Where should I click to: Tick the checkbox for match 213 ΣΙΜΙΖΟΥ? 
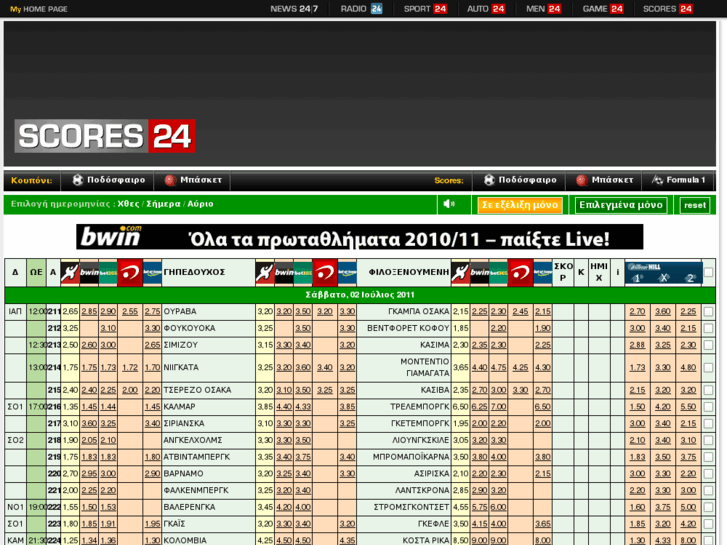click(x=708, y=345)
